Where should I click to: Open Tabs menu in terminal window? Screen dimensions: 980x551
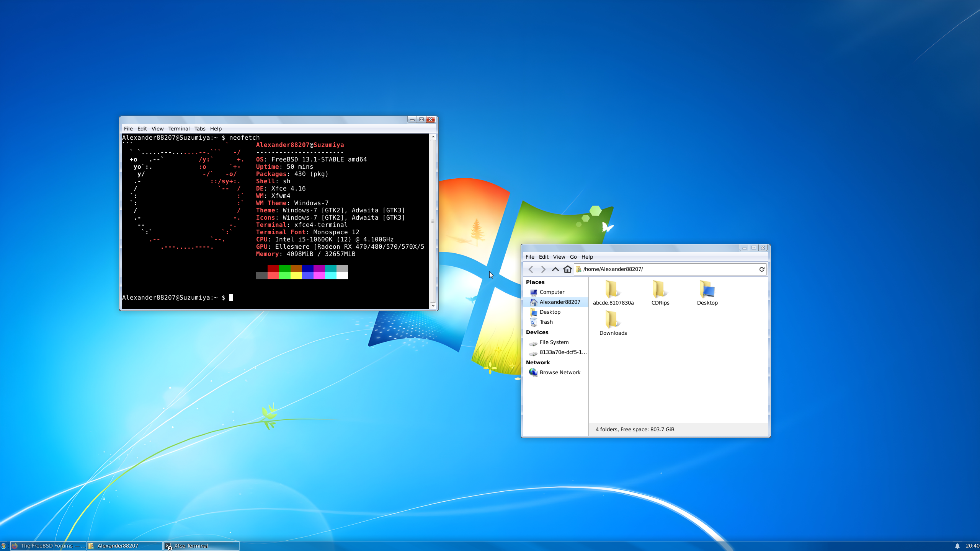(x=199, y=129)
